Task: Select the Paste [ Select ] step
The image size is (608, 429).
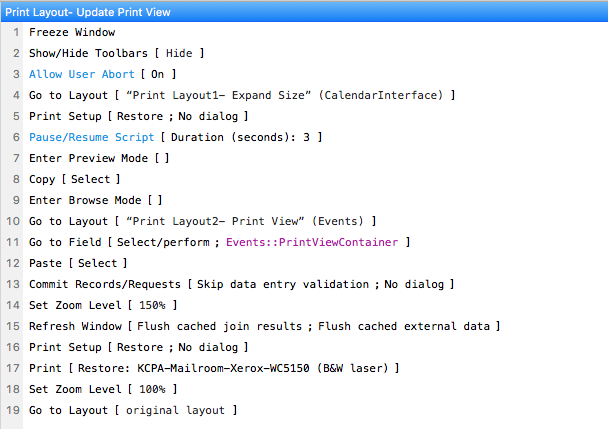Action: pos(78,263)
